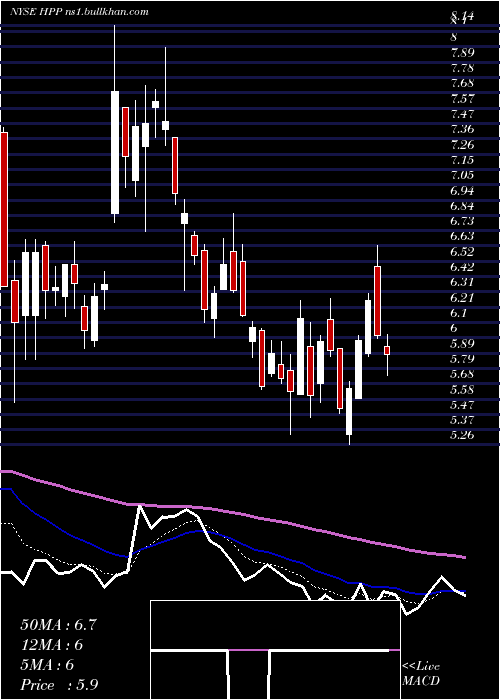This screenshot has height=700, width=500.
Task: Select the 7.15 price level label
Action: 462,160
